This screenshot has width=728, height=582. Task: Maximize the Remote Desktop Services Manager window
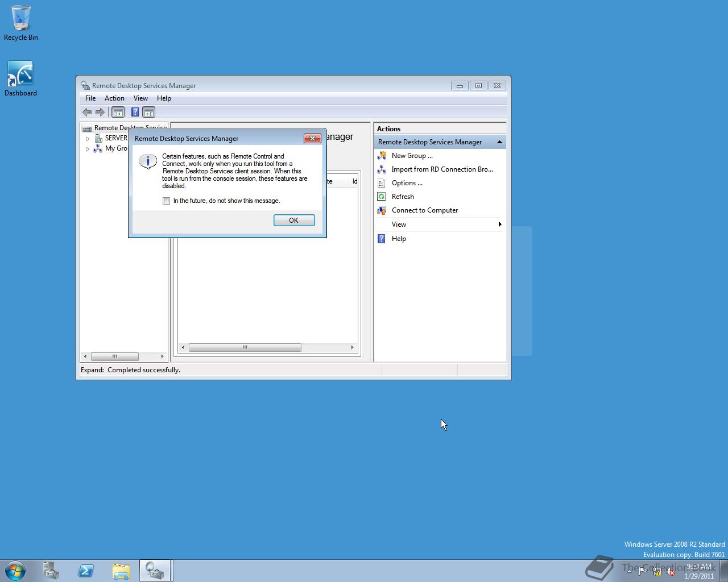pyautogui.click(x=478, y=86)
